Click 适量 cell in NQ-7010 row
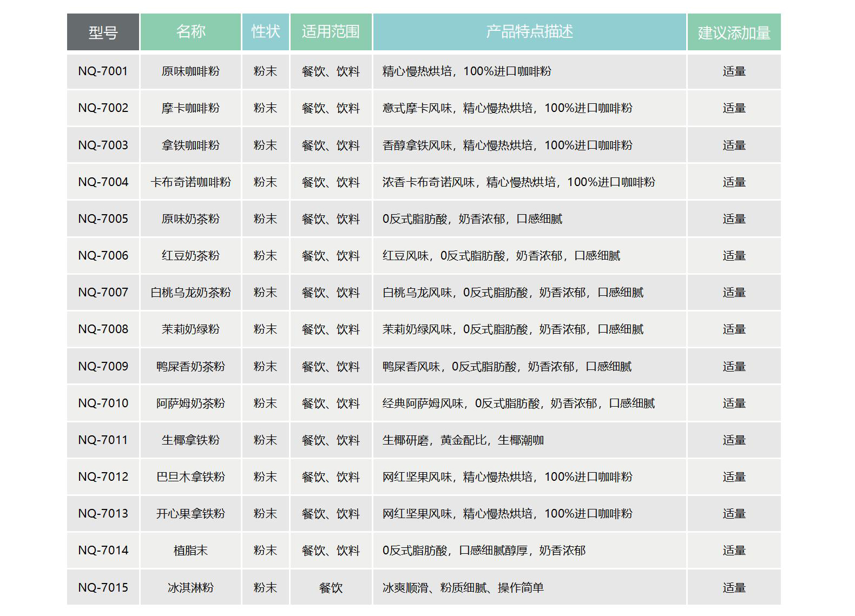Viewport: 855px width, 616px height. [x=734, y=403]
